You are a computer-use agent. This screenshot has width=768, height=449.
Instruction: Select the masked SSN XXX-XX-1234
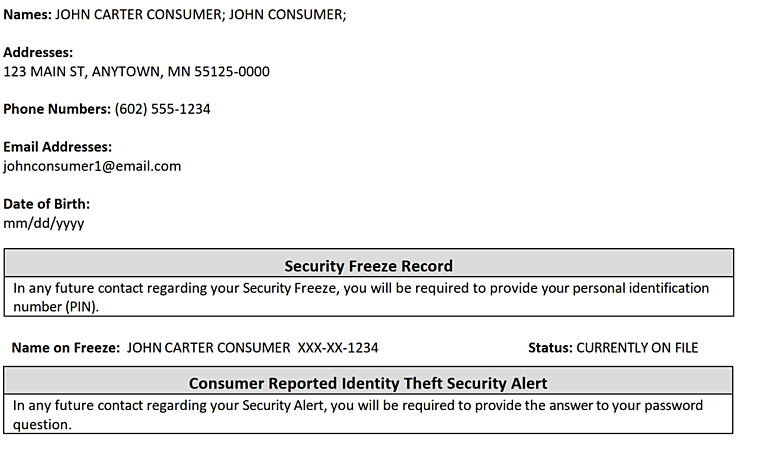pos(338,348)
